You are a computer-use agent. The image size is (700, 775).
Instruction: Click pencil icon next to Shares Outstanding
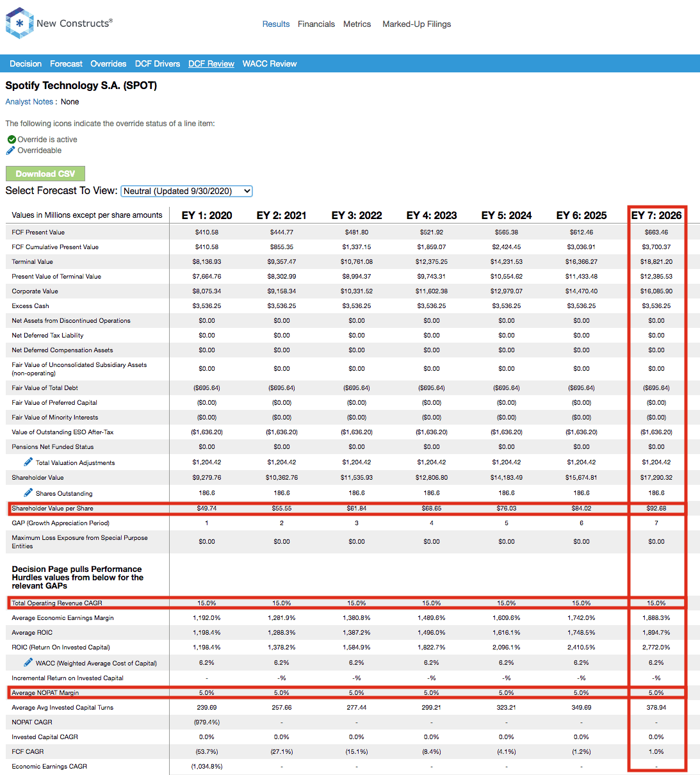pos(28,493)
